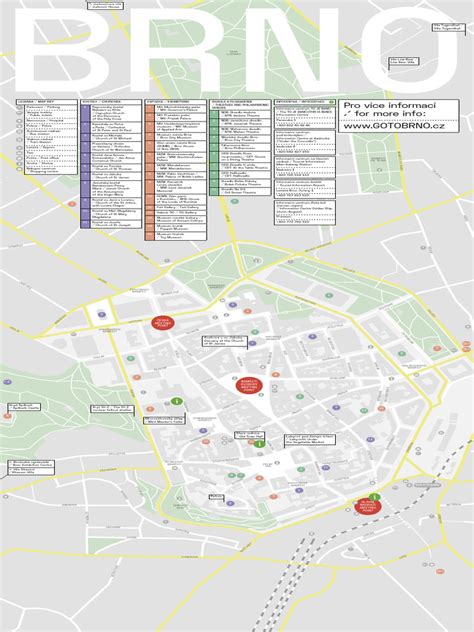474x632 pixels.
Task: Select 'NdB Mahen Theatre' legend entry
Action: click(x=240, y=130)
